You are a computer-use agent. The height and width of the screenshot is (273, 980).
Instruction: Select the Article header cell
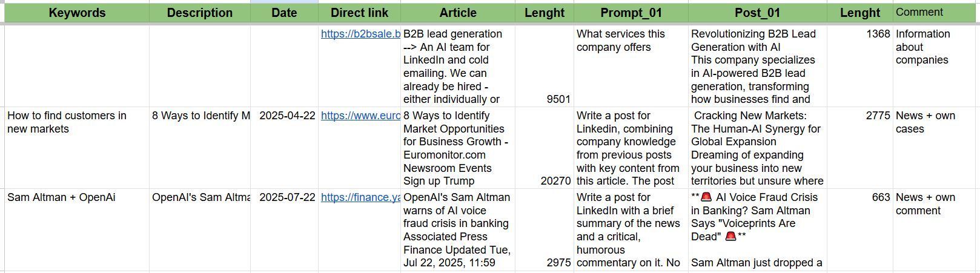point(458,13)
